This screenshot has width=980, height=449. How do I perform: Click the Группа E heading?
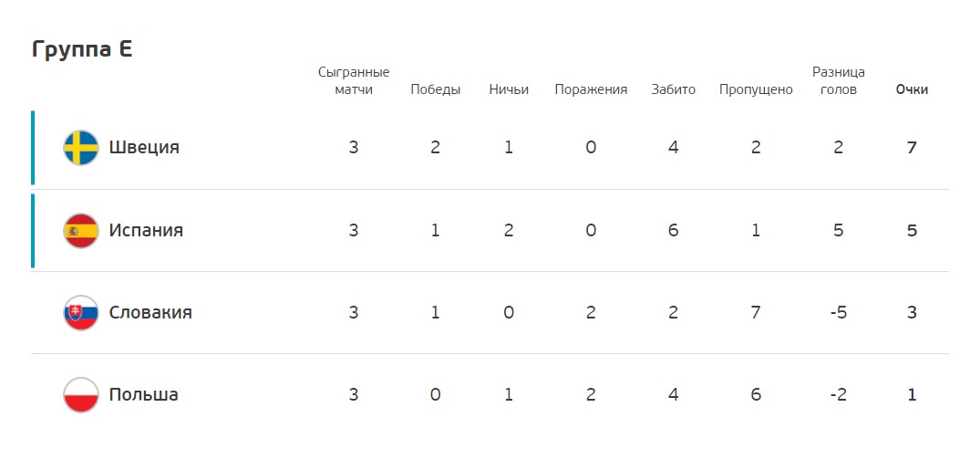82,49
